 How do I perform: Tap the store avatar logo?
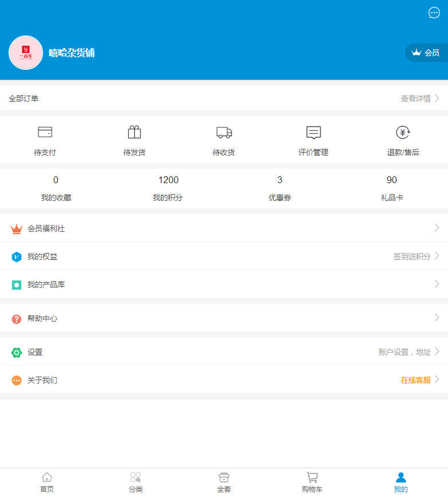(26, 53)
